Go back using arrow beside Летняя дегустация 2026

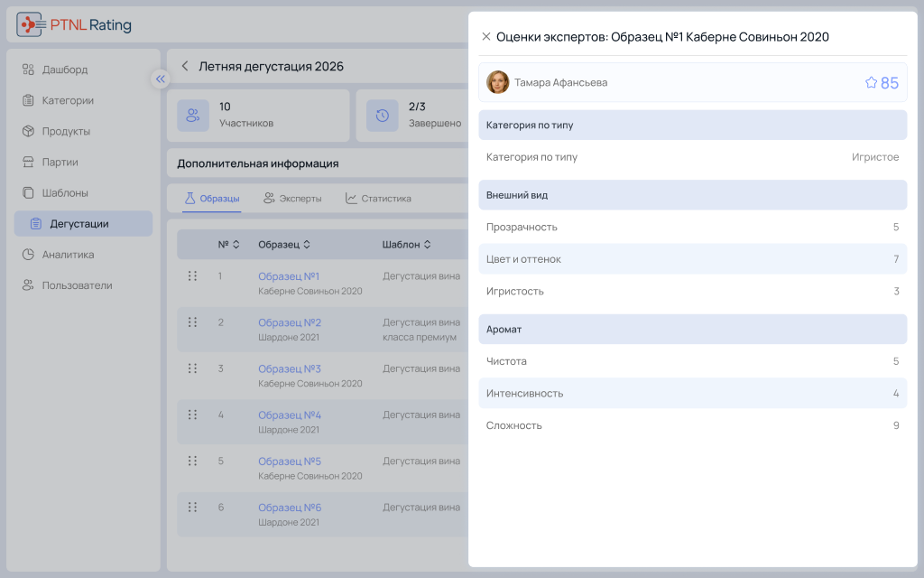click(185, 66)
